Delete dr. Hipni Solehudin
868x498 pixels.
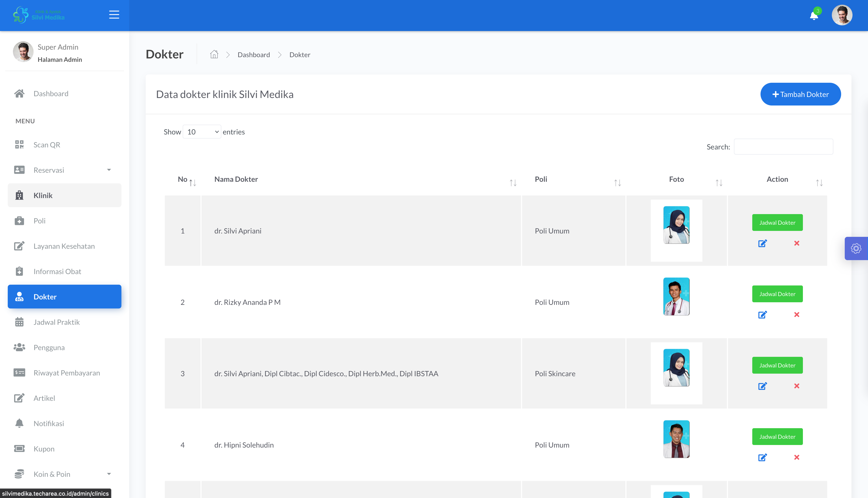(x=797, y=457)
